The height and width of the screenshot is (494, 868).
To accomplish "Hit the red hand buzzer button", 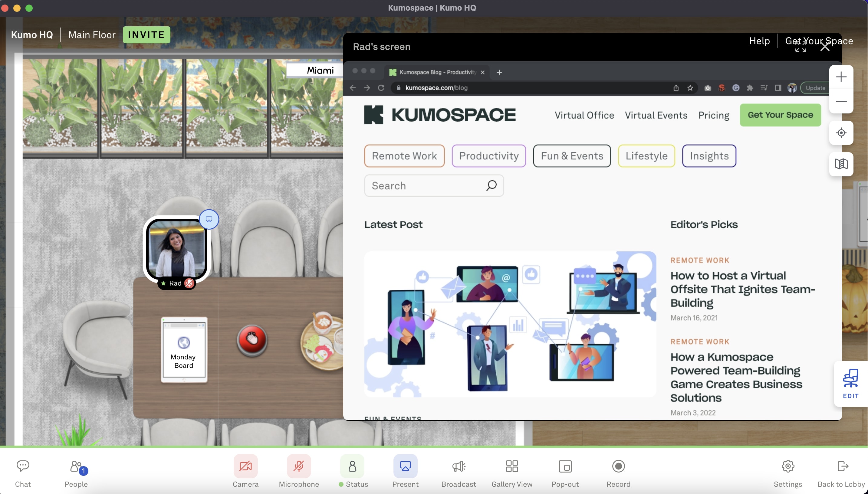I will 252,340.
